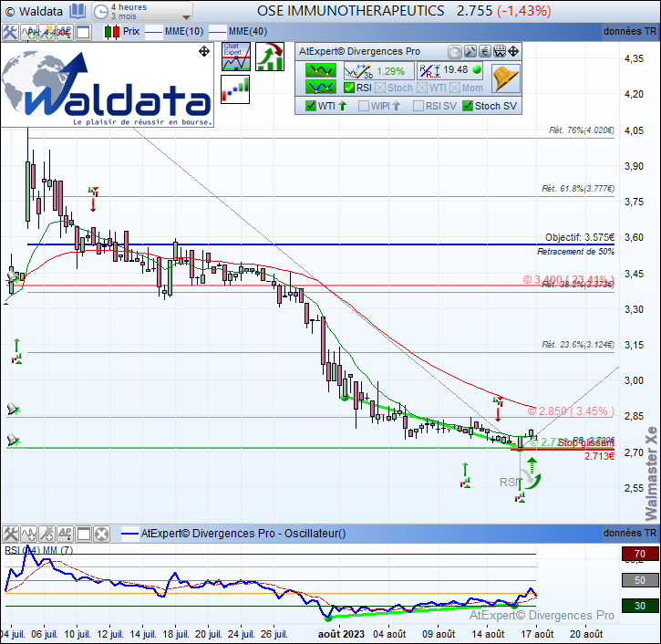The height and width of the screenshot is (644, 661).
Task: Click the table chart icon in AtExpert panel
Action: (x=500, y=52)
